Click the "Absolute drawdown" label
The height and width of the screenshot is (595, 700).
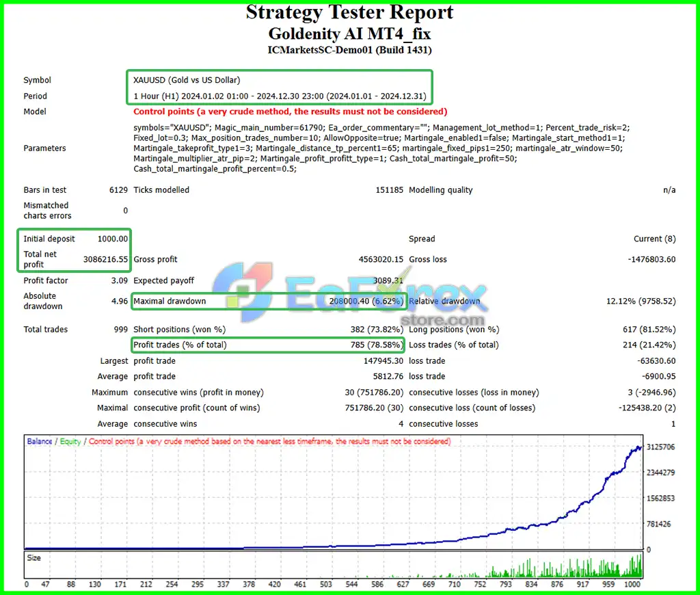click(x=43, y=301)
